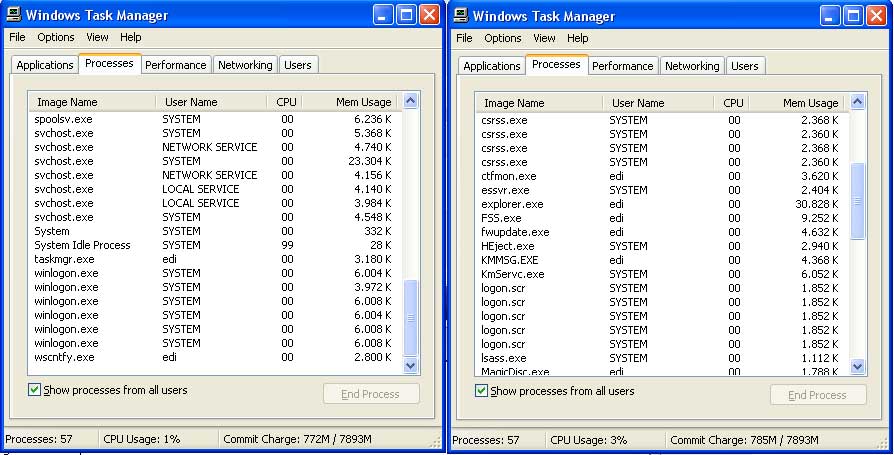Click scroll up arrow in left process list

click(411, 101)
